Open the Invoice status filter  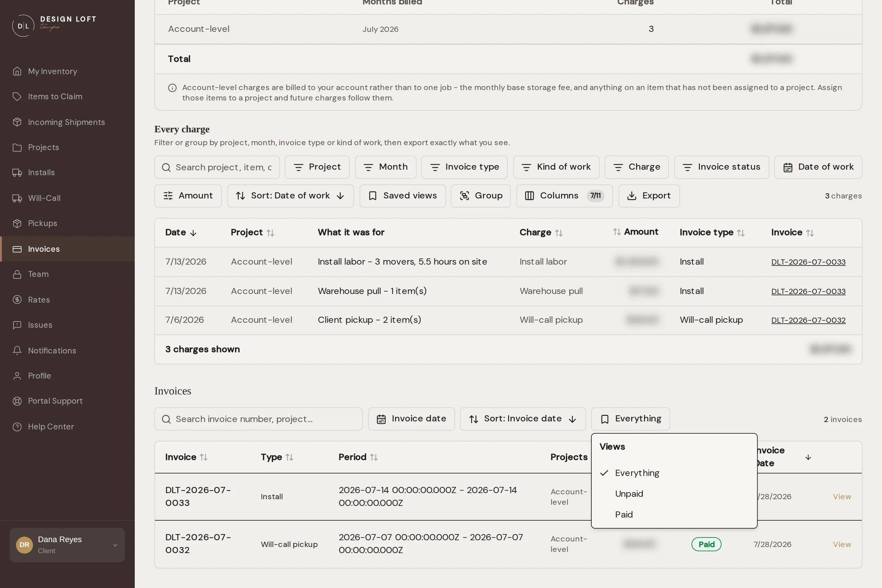[x=722, y=167]
